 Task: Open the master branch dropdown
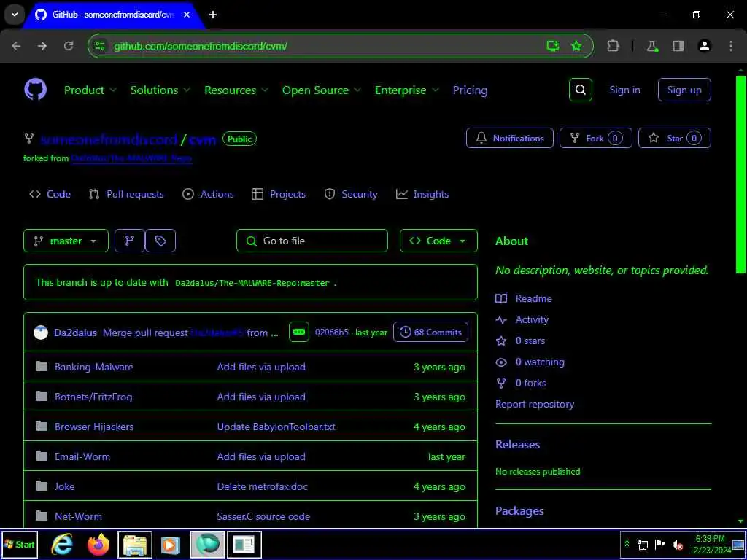click(66, 241)
